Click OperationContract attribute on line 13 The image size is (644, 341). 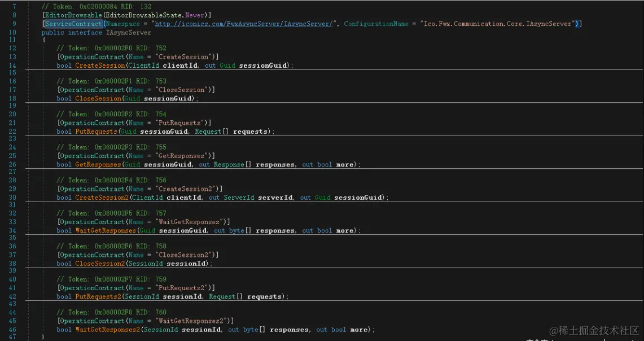click(92, 56)
